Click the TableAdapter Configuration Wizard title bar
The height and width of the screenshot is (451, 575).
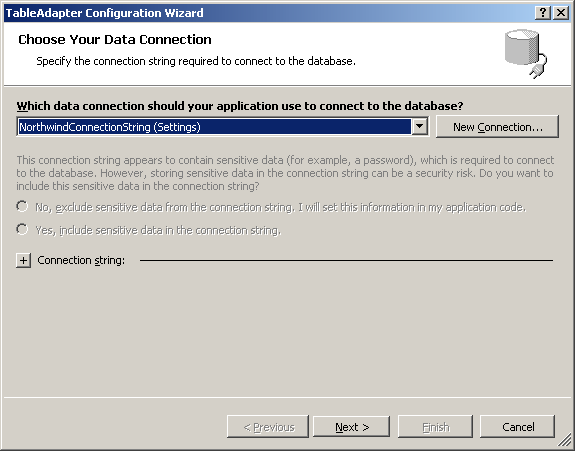pyautogui.click(x=269, y=13)
